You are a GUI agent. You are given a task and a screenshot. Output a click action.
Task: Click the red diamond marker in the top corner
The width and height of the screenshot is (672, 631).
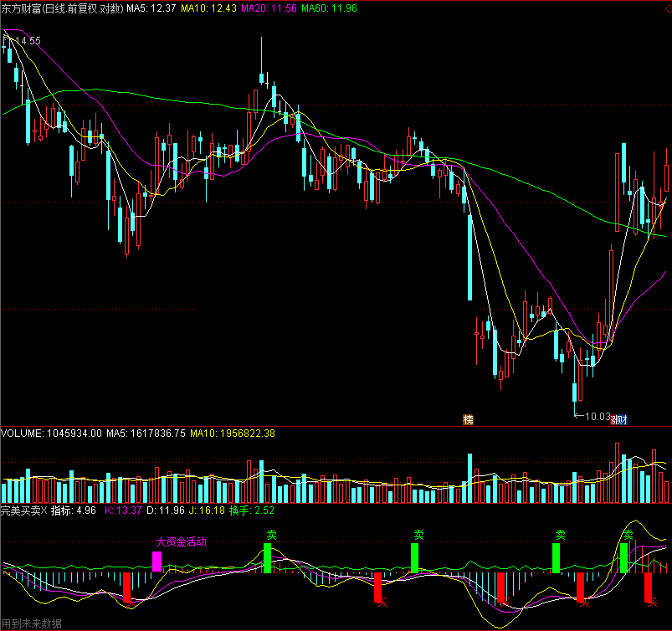tap(668, 8)
